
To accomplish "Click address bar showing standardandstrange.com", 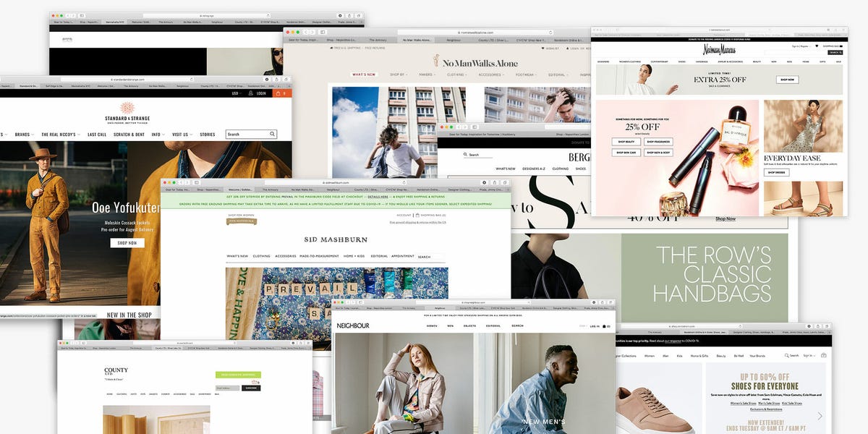I will click(127, 79).
